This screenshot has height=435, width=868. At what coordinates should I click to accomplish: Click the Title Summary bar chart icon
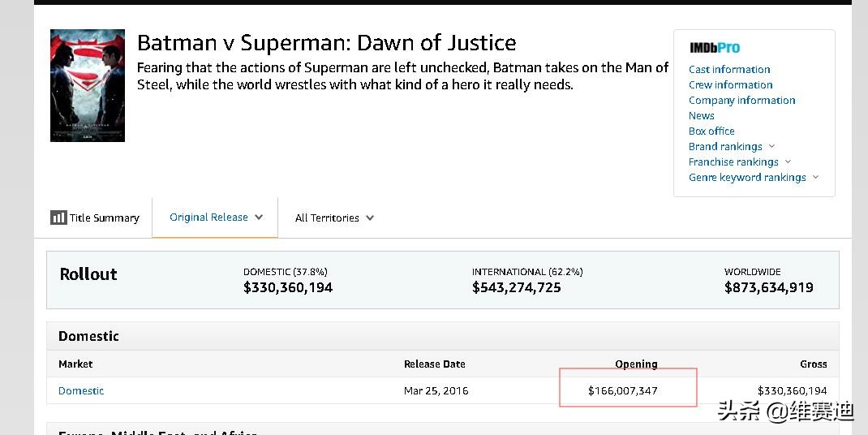(58, 217)
